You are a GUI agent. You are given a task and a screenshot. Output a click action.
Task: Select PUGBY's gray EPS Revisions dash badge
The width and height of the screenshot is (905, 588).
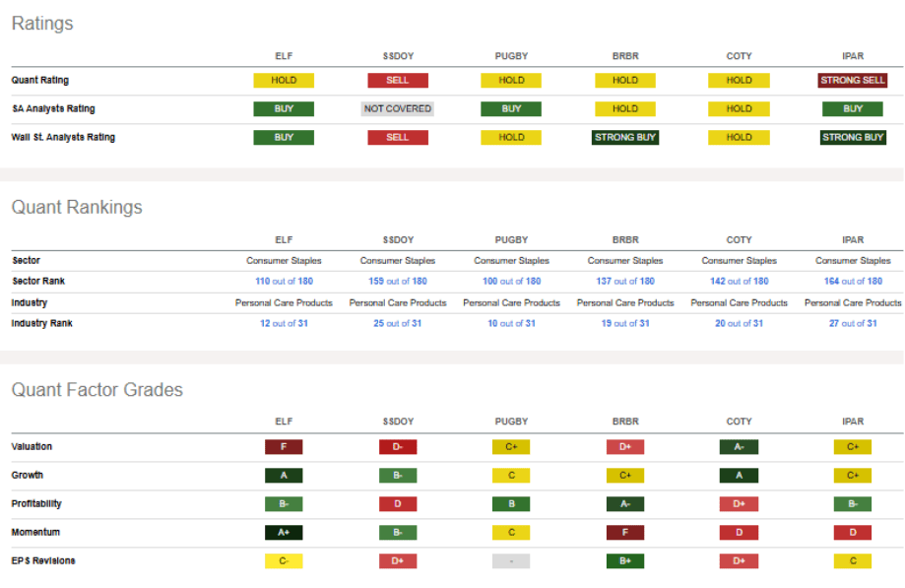point(511,561)
